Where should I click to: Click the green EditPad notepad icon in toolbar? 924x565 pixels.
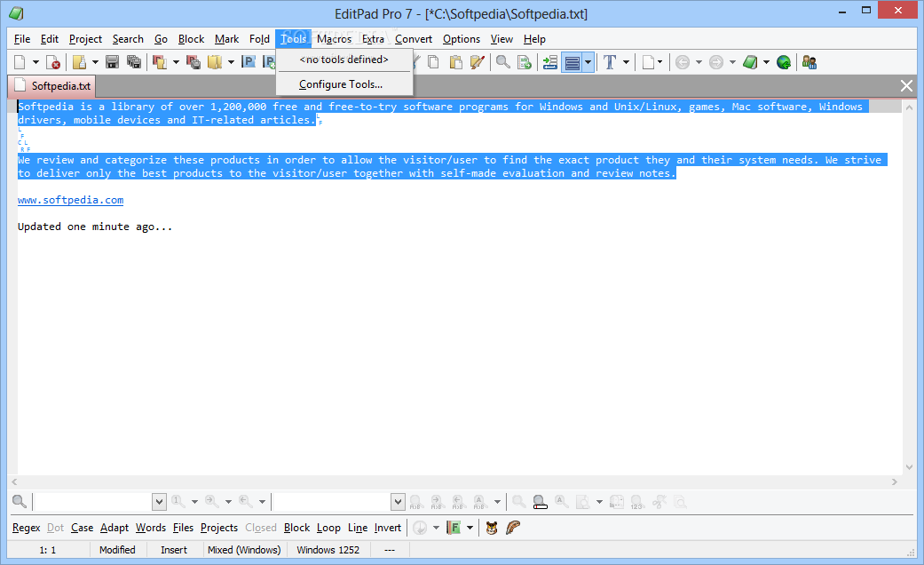[x=750, y=62]
